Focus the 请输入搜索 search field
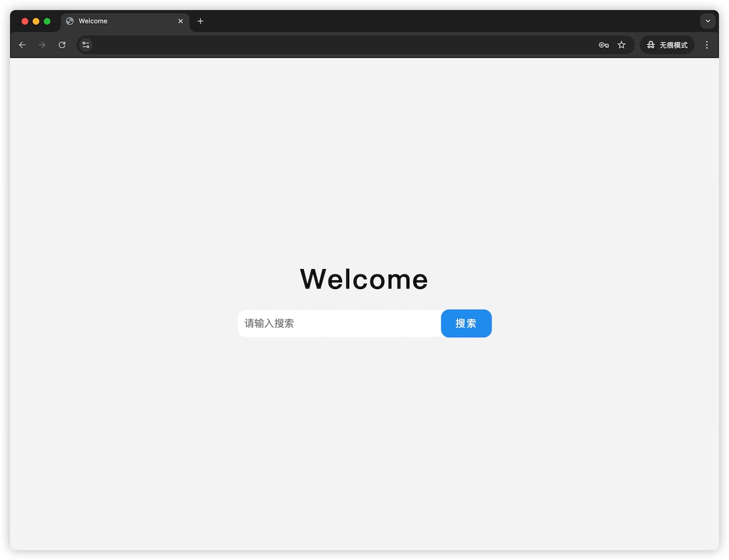 pyautogui.click(x=339, y=324)
